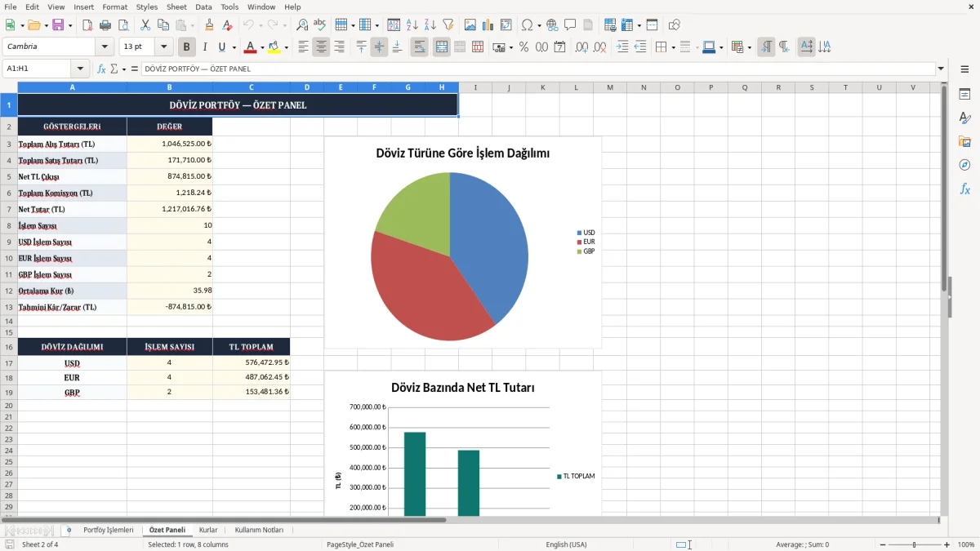This screenshot has width=980, height=551.
Task: Toggle Align Left
Action: click(304, 47)
